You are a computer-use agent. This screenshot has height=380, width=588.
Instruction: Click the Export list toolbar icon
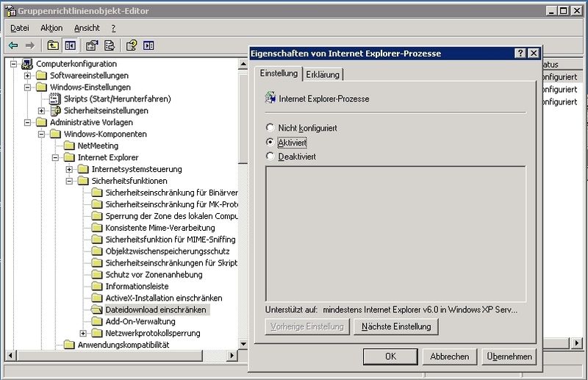(109, 46)
